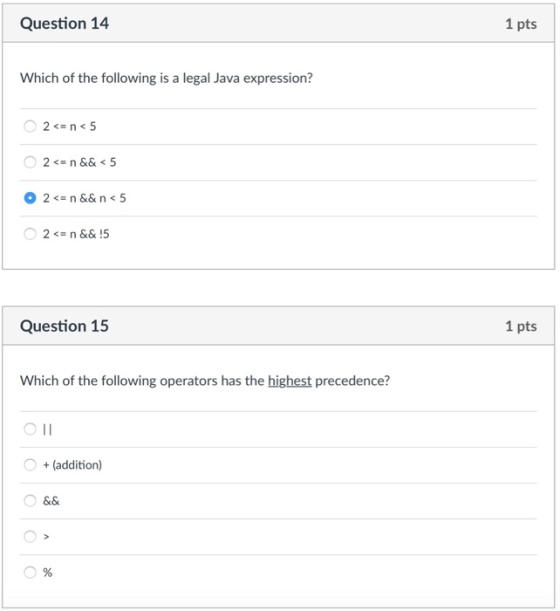This screenshot has height=611, width=560.
Task: Choose option 2 <= n && < 5
Action: 30,162
